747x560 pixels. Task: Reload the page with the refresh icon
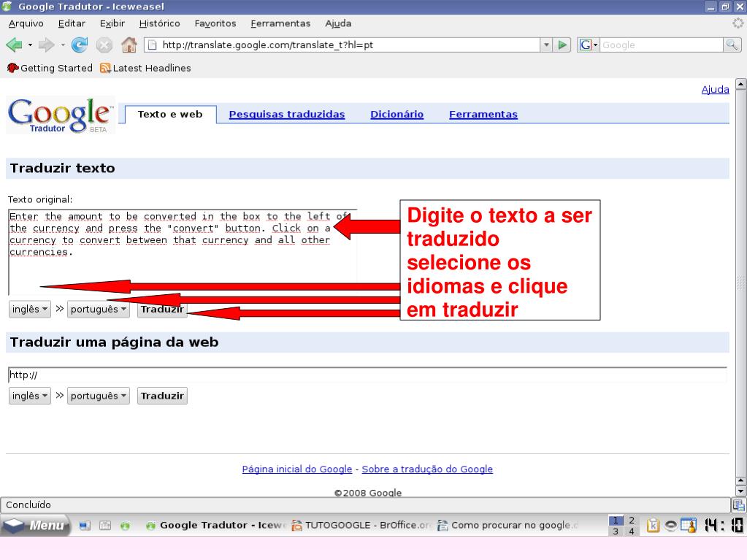80,45
